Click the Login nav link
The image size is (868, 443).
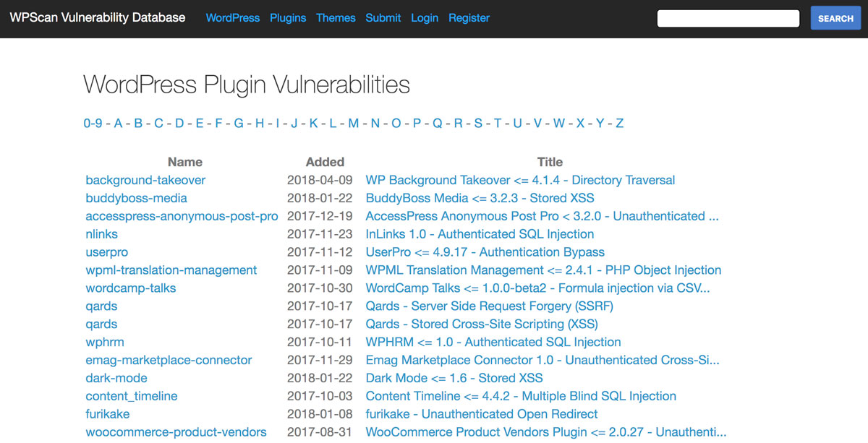pyautogui.click(x=425, y=18)
